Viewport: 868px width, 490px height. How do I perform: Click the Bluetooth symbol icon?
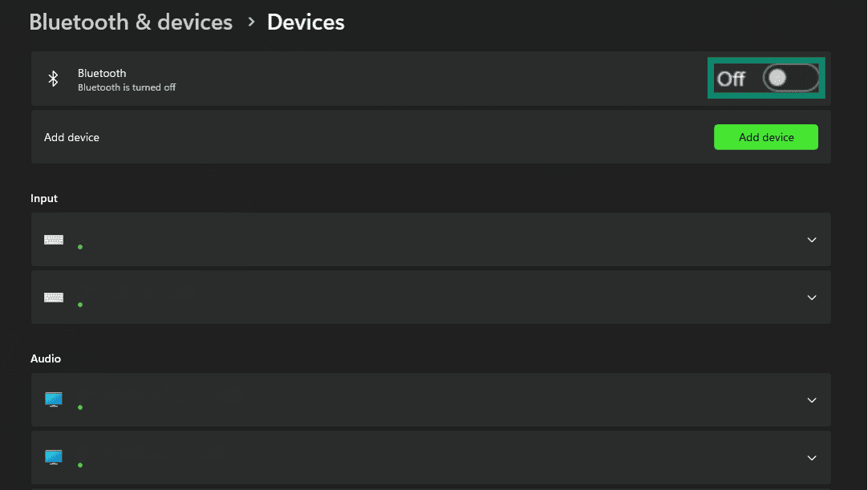pyautogui.click(x=53, y=79)
